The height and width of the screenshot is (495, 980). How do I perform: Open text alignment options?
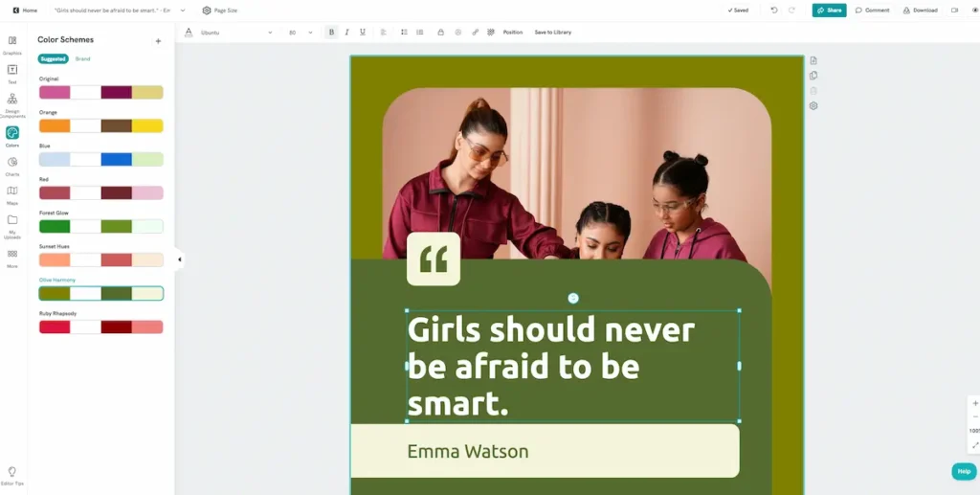(x=384, y=32)
